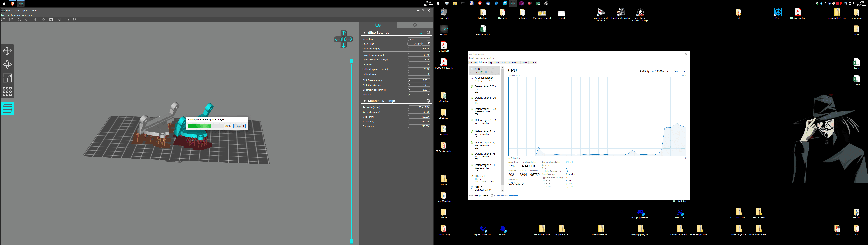Select the Rotate tool in left sidebar

coord(7,64)
